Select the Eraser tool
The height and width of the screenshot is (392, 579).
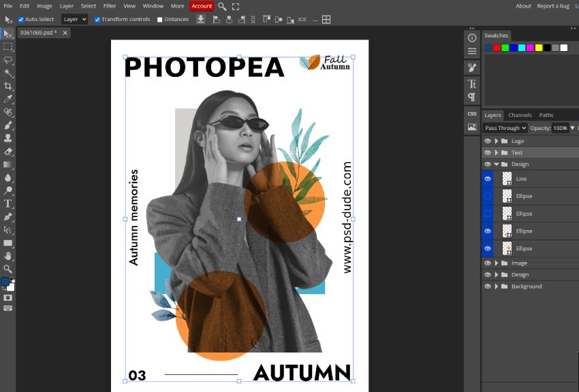click(7, 151)
